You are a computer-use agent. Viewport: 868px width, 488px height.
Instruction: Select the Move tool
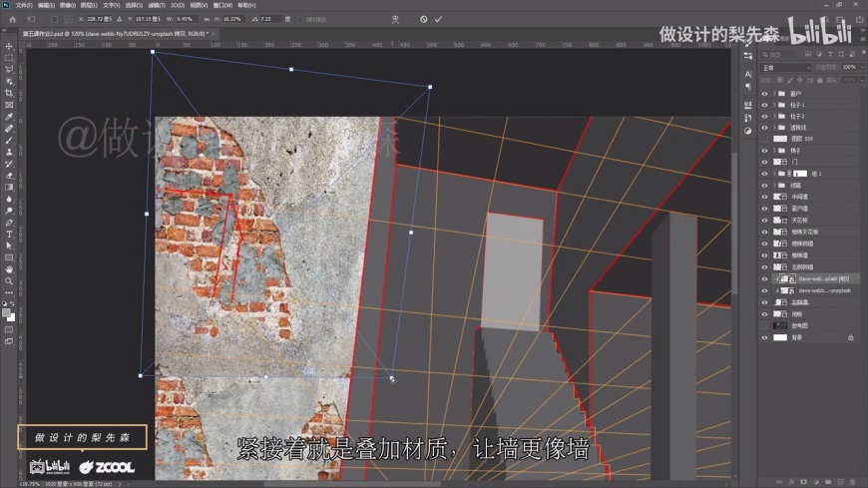(9, 46)
